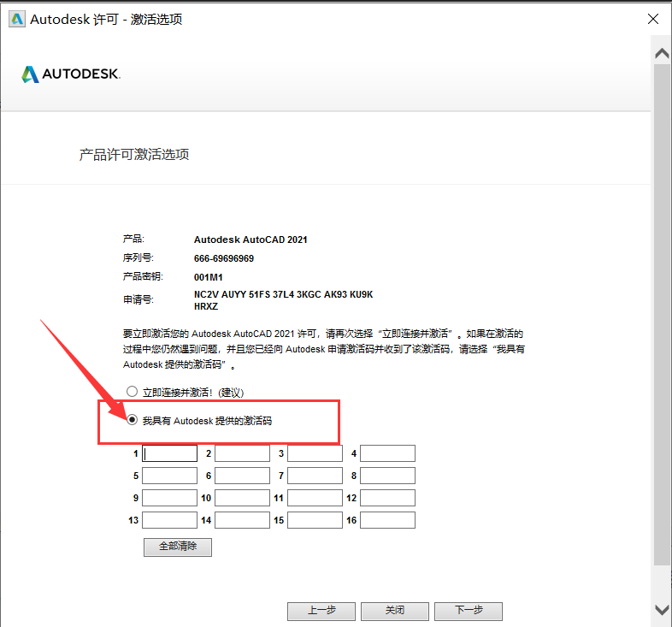Click the scrollbar up arrow
Image resolution: width=672 pixels, height=627 pixels.
(x=662, y=53)
